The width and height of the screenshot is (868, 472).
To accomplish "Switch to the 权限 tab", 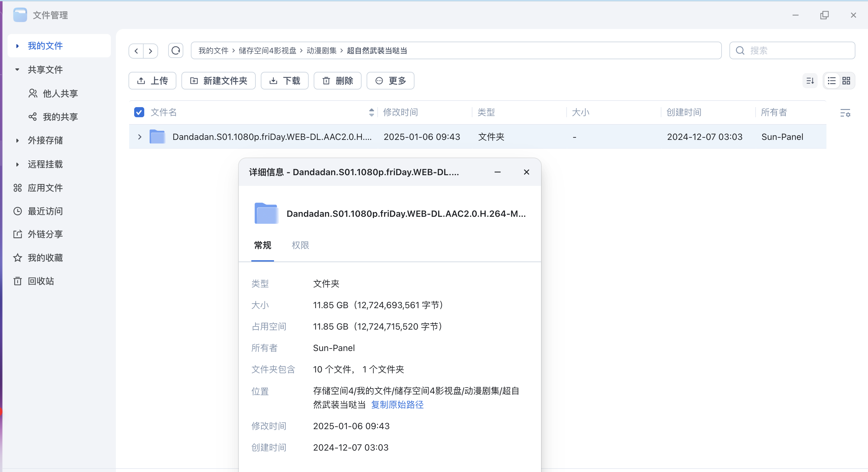I will [x=300, y=245].
